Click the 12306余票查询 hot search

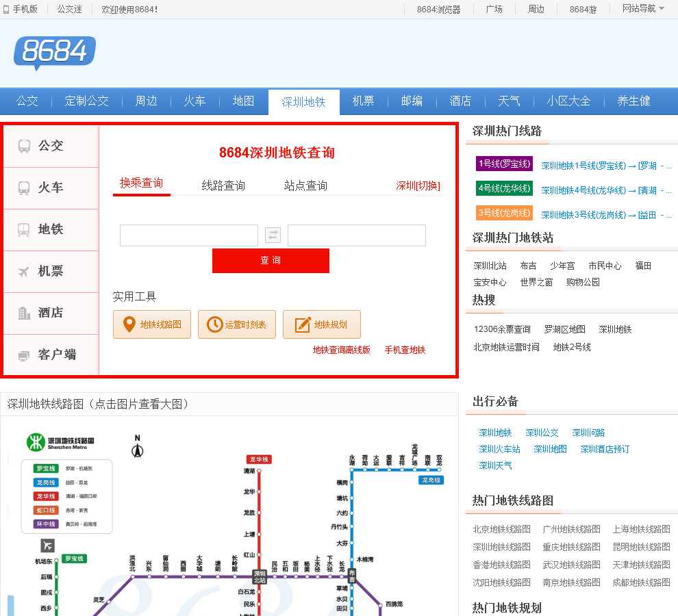click(x=502, y=329)
